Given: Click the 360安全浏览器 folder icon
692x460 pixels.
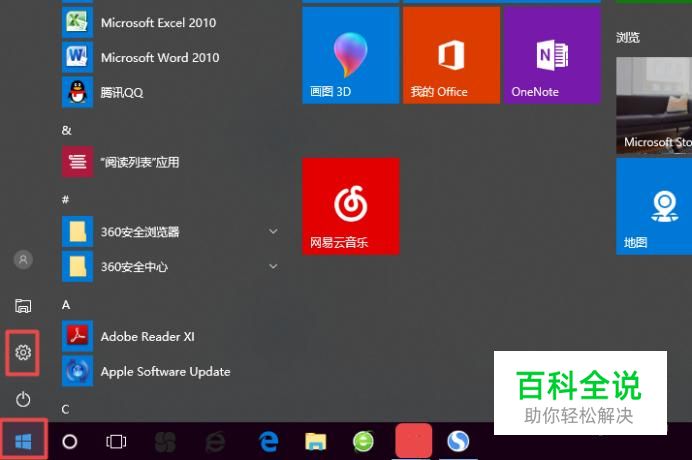Looking at the screenshot, I should click(x=77, y=231).
